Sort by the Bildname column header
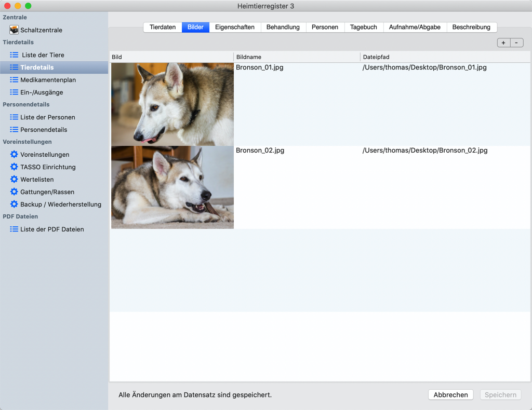This screenshot has width=532, height=410. click(x=297, y=57)
